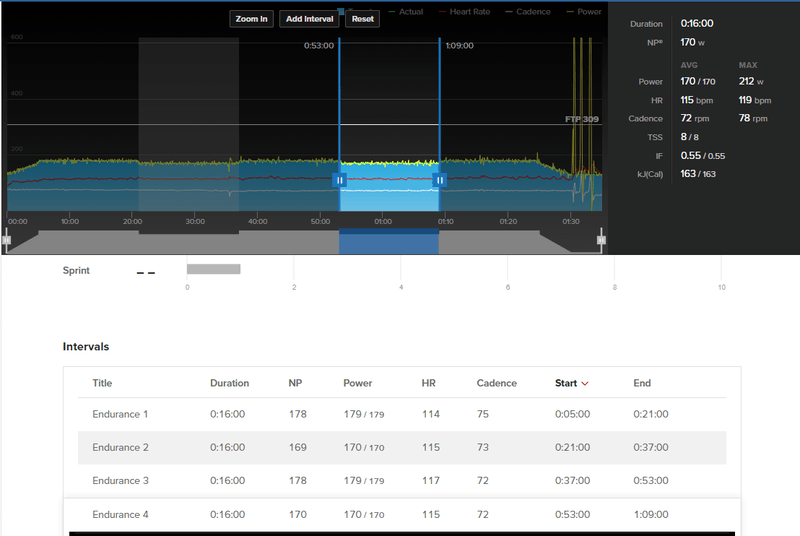The width and height of the screenshot is (800, 536).
Task: Click the grey shaded interval region in the chart
Action: tap(189, 124)
